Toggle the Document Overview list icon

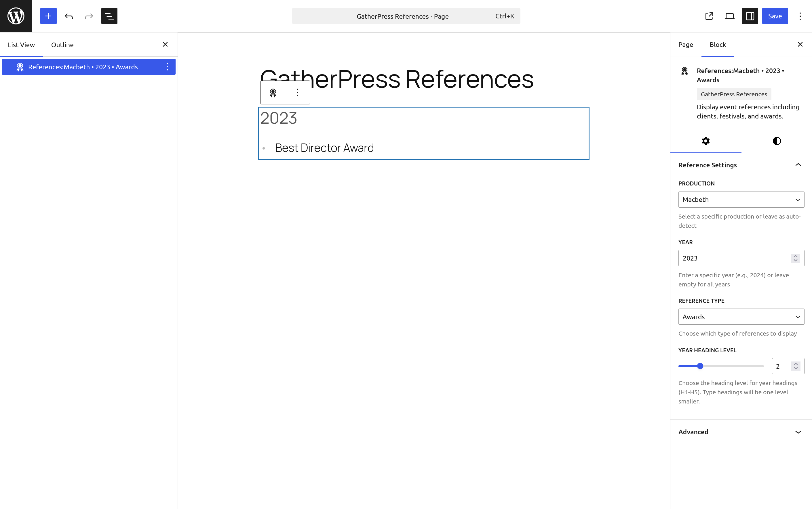109,16
